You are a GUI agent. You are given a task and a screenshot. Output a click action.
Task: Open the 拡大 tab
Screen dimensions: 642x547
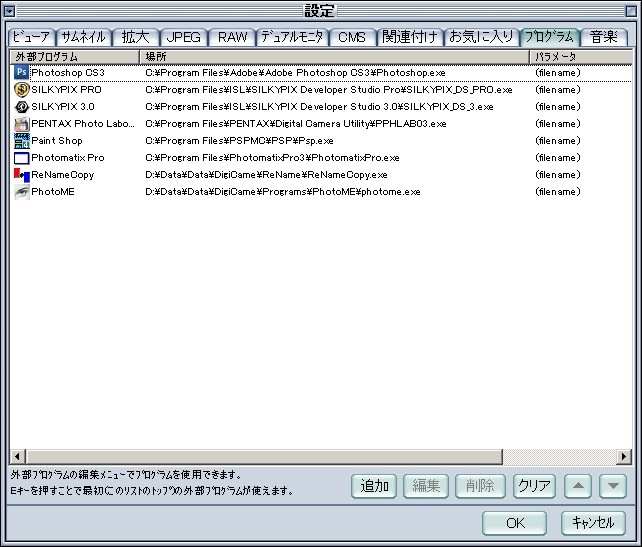pos(136,37)
